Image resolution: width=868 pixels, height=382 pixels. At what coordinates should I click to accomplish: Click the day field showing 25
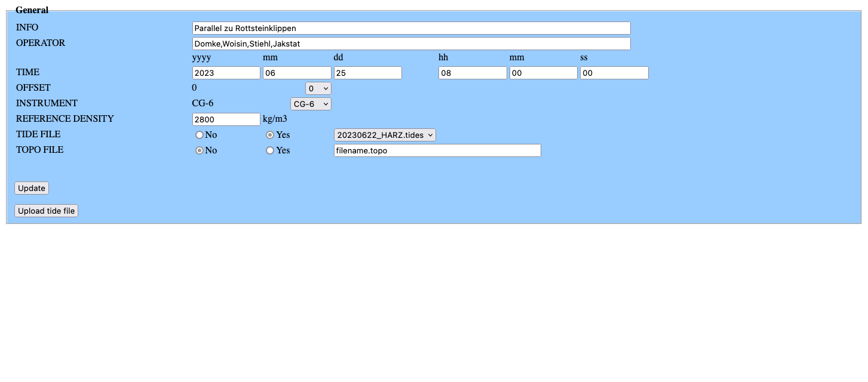pos(367,73)
